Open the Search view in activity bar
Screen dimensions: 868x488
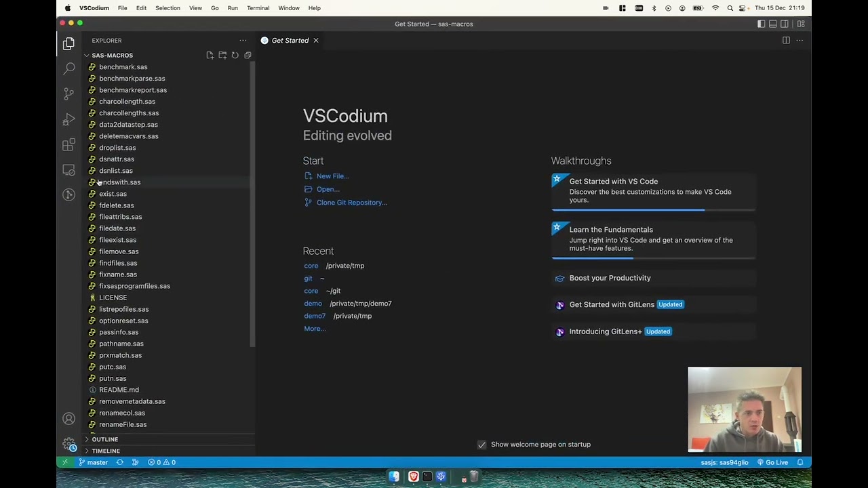(68, 68)
